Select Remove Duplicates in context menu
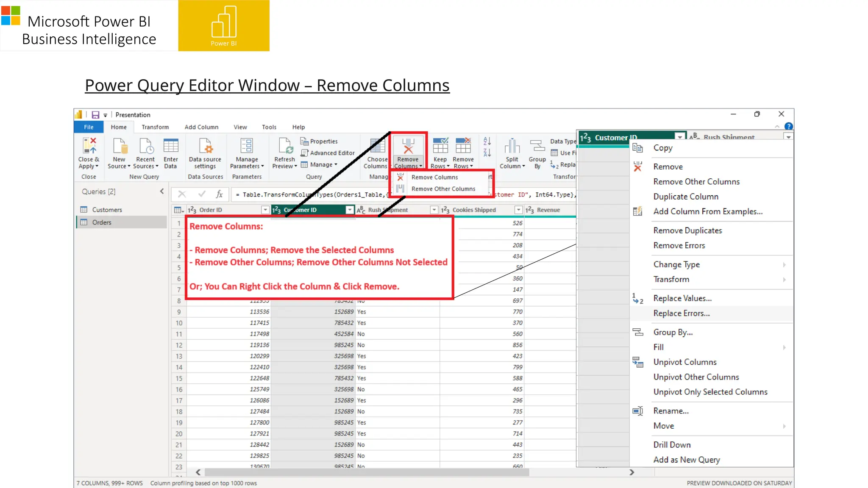 click(x=687, y=230)
